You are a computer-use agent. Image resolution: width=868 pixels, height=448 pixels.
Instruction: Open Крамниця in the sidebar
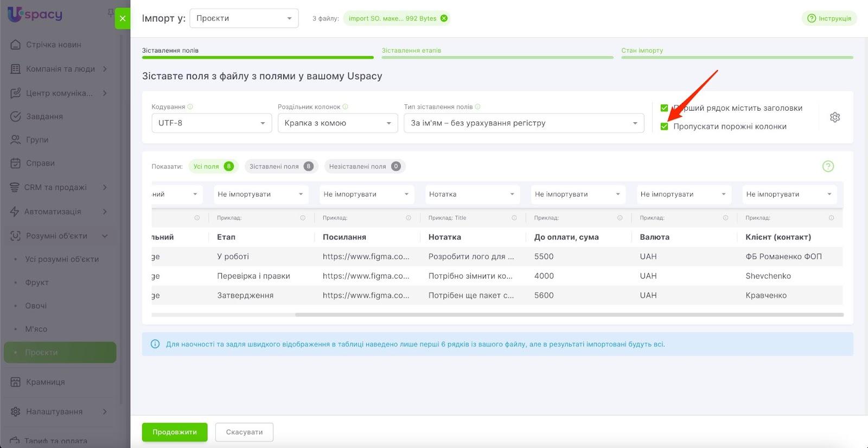46,382
